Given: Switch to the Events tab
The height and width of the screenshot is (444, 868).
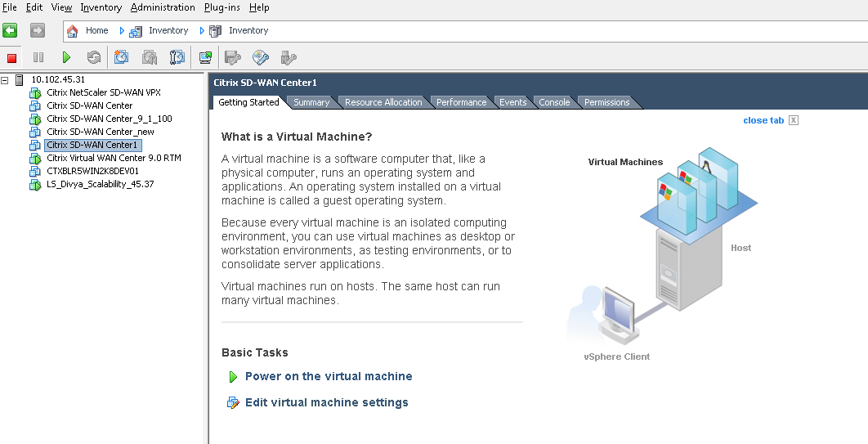Looking at the screenshot, I should [x=512, y=102].
